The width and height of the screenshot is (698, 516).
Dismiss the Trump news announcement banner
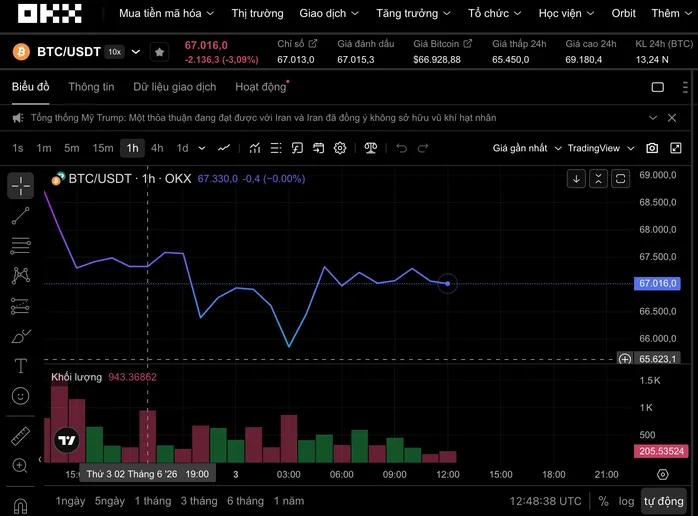672,118
